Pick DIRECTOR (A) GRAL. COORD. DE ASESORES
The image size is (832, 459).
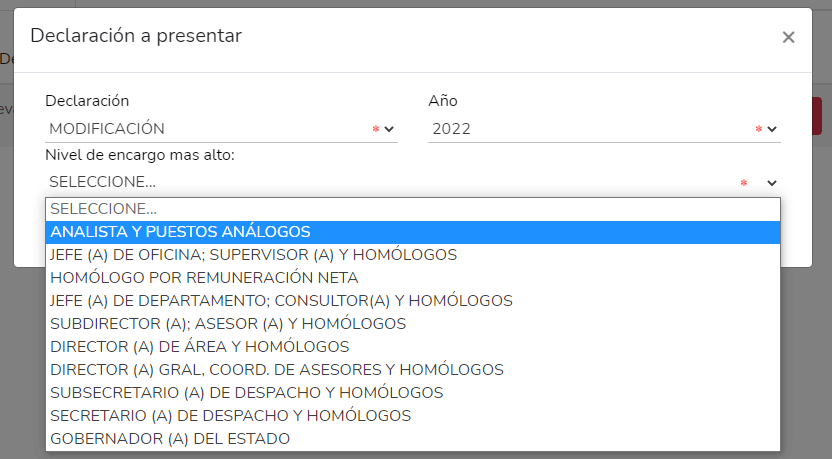277,370
